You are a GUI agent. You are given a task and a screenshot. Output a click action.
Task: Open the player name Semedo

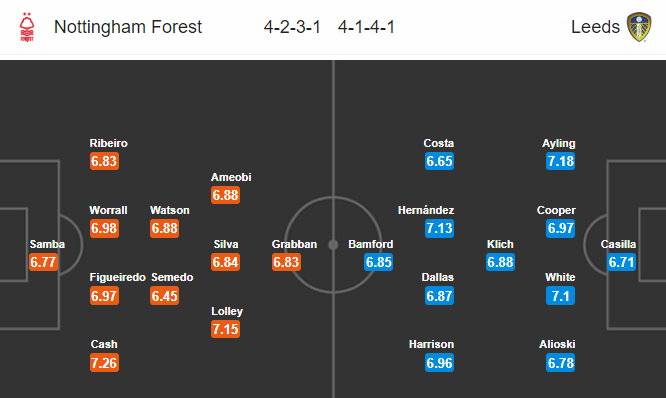pos(172,277)
